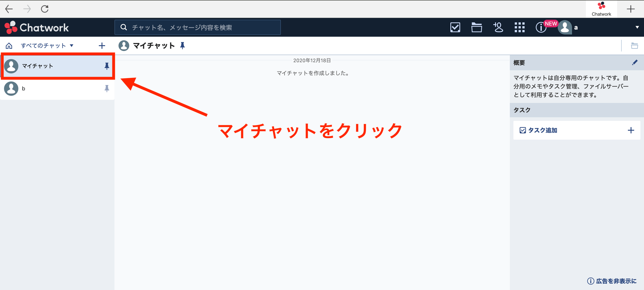Click the search magnifier icon
Screen dimensions: 644x290
(x=123, y=27)
